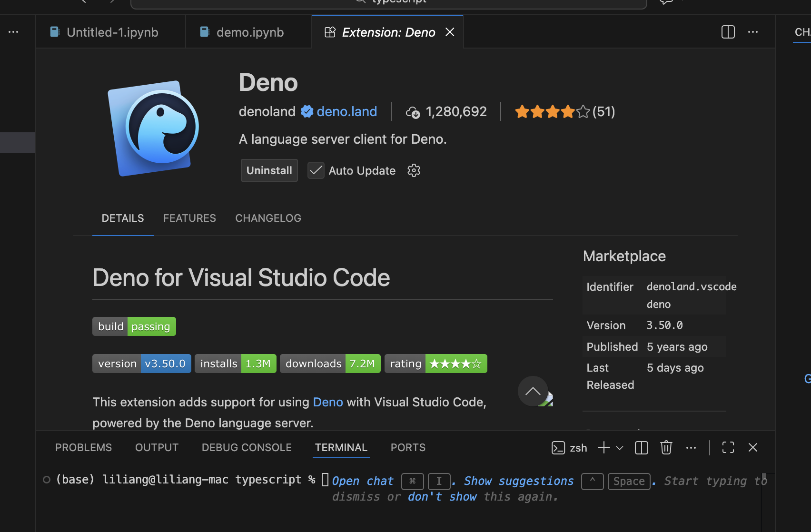This screenshot has height=532, width=811.
Task: Click 'Open chat' terminal hint
Action: 363,481
